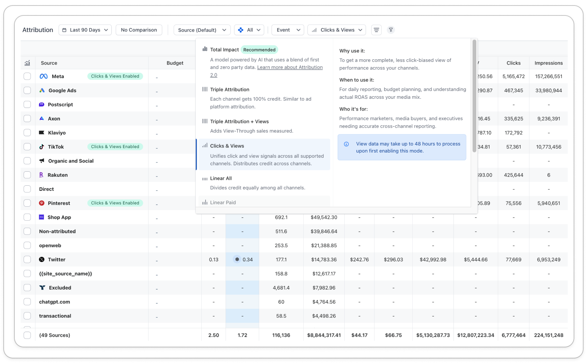Click the Triple Attribution bars icon
The image size is (588, 364).
(x=205, y=89)
